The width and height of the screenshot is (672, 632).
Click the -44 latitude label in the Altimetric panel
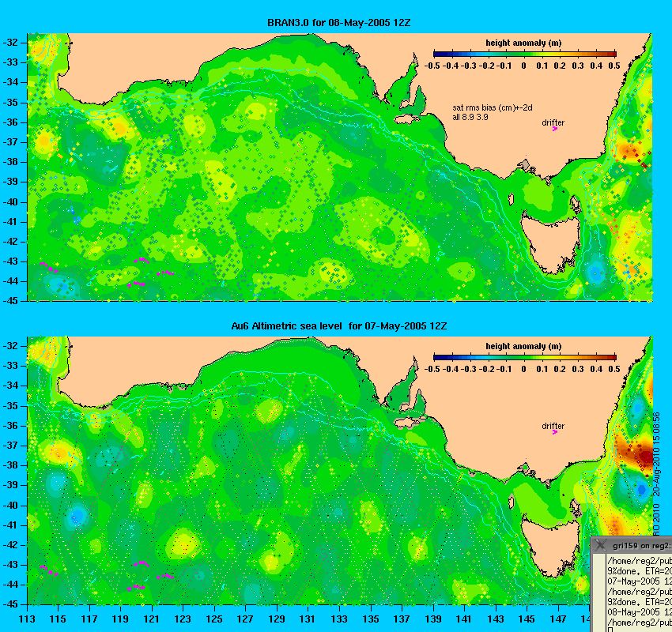click(x=10, y=585)
